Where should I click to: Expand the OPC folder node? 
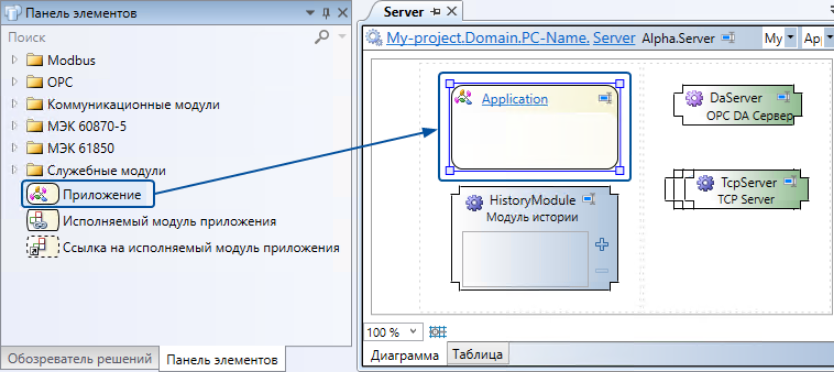pos(14,82)
